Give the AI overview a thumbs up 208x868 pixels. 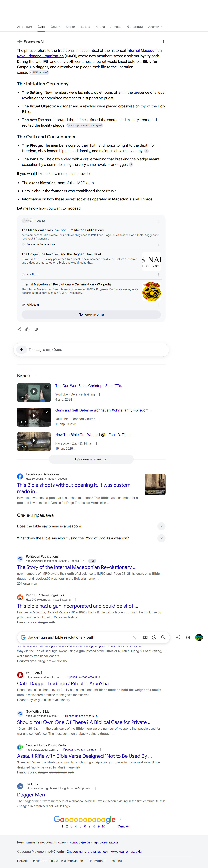point(28,329)
